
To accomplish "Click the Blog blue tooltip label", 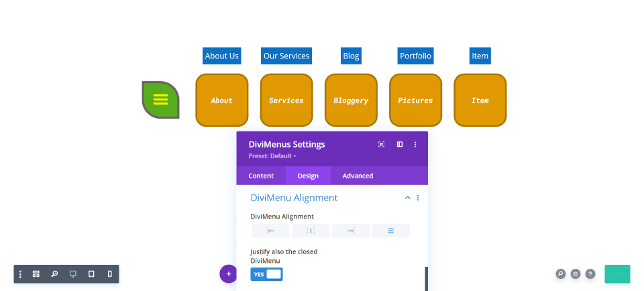I will click(x=351, y=56).
